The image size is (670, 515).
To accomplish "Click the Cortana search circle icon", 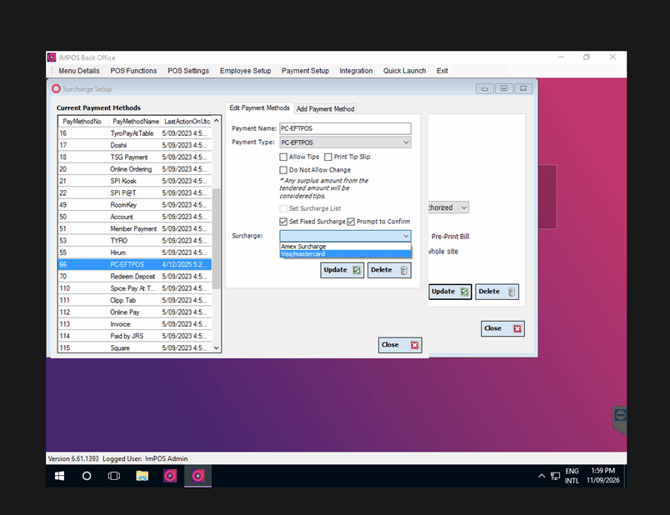I will point(86,476).
